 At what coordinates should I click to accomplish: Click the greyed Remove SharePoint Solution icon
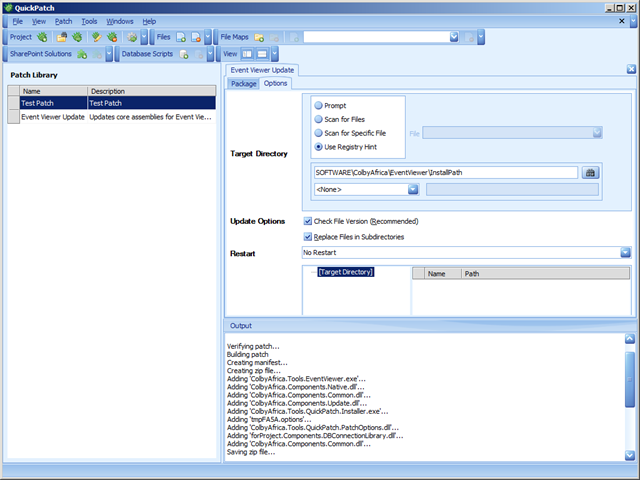pos(98,54)
